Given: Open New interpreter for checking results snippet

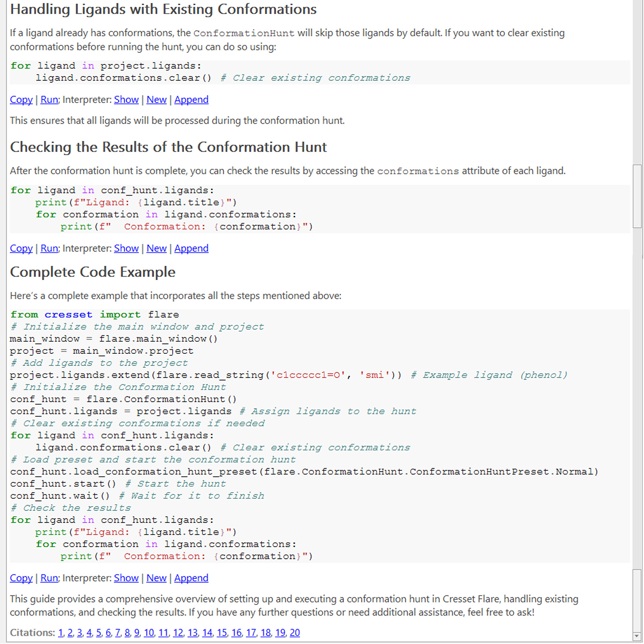Looking at the screenshot, I should (x=156, y=248).
